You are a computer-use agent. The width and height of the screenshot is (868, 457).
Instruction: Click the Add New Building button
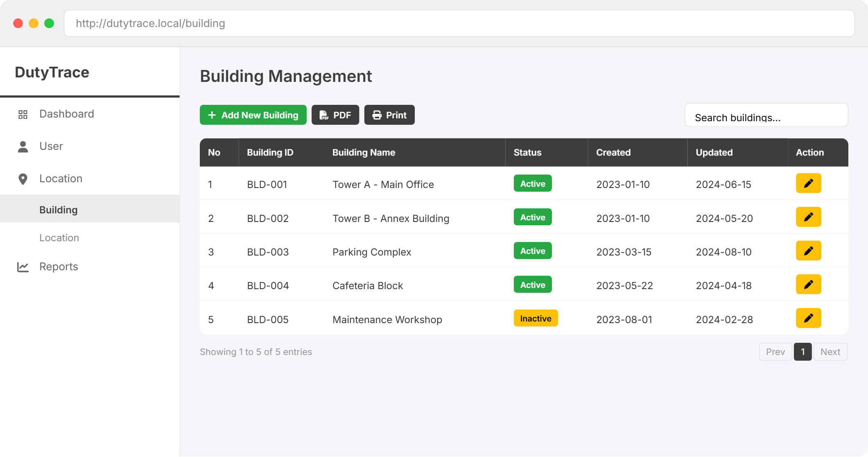point(253,115)
